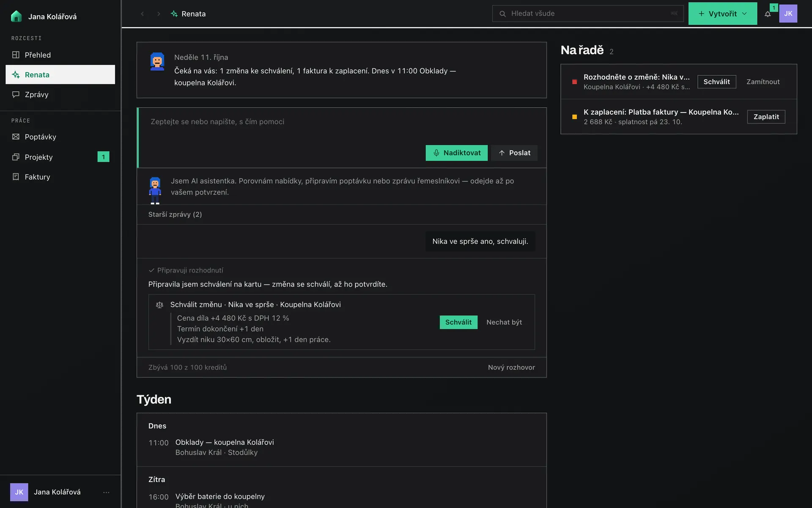Focus the Hledat všude search field
Image resolution: width=812 pixels, height=508 pixels.
pos(588,14)
